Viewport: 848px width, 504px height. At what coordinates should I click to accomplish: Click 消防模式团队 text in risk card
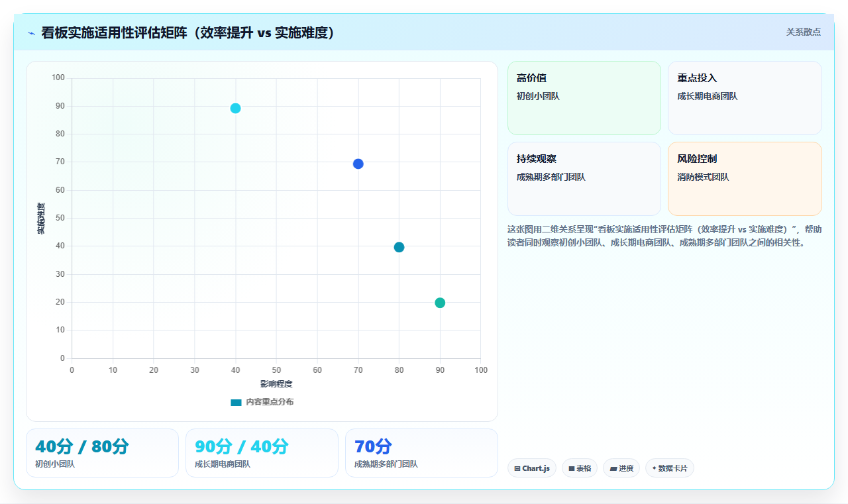pyautogui.click(x=703, y=177)
